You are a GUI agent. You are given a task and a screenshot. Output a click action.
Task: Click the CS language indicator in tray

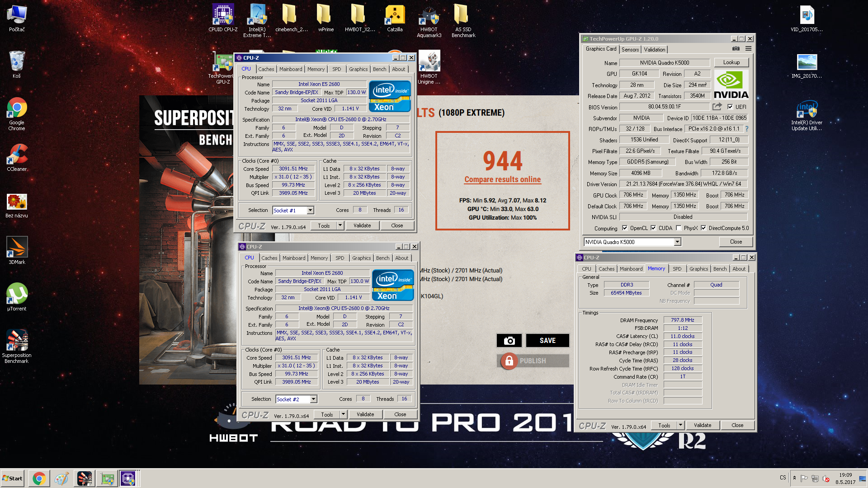(x=783, y=478)
